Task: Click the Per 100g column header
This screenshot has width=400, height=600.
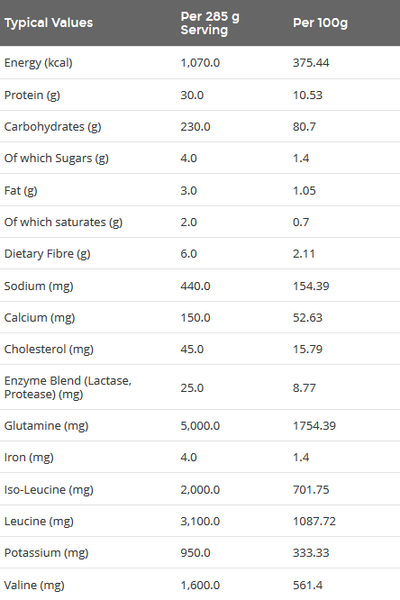Action: [x=320, y=23]
